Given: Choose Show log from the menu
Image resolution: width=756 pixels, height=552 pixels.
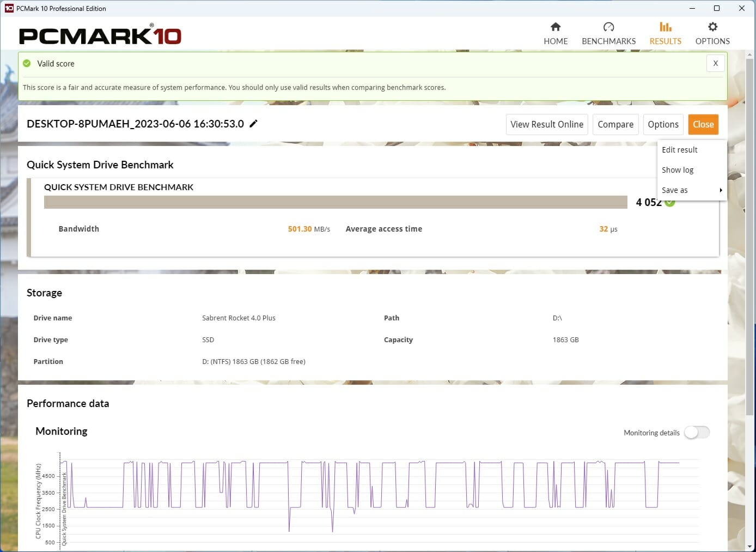Looking at the screenshot, I should [x=692, y=170].
